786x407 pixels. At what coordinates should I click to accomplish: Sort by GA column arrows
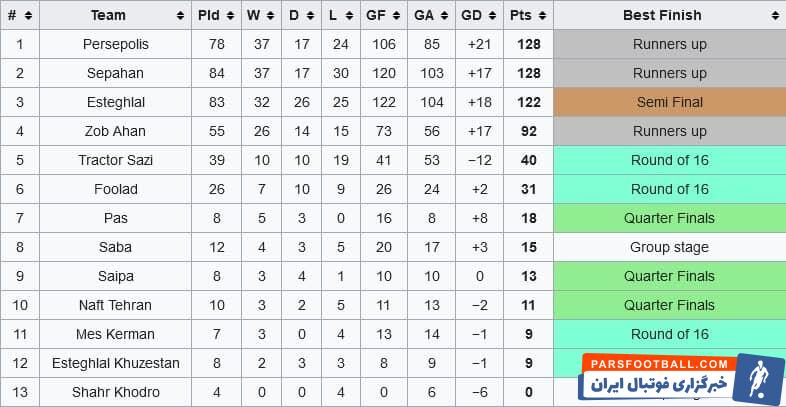tap(445, 15)
